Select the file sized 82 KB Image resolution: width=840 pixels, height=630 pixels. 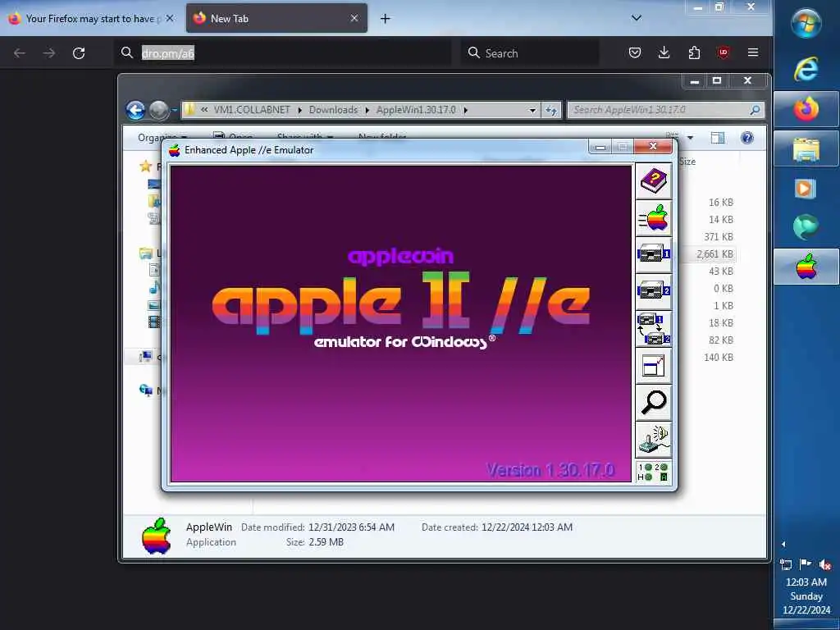click(x=720, y=340)
